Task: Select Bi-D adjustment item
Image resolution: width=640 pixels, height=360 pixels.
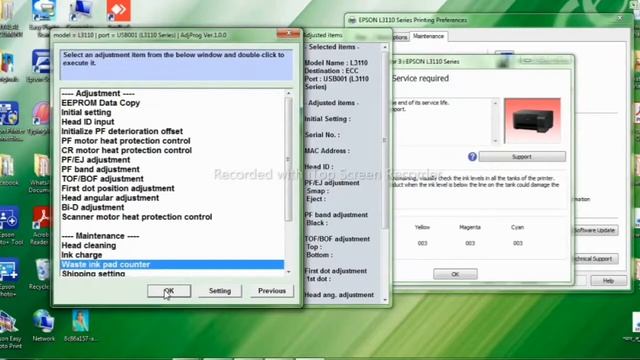Action: click(93, 207)
